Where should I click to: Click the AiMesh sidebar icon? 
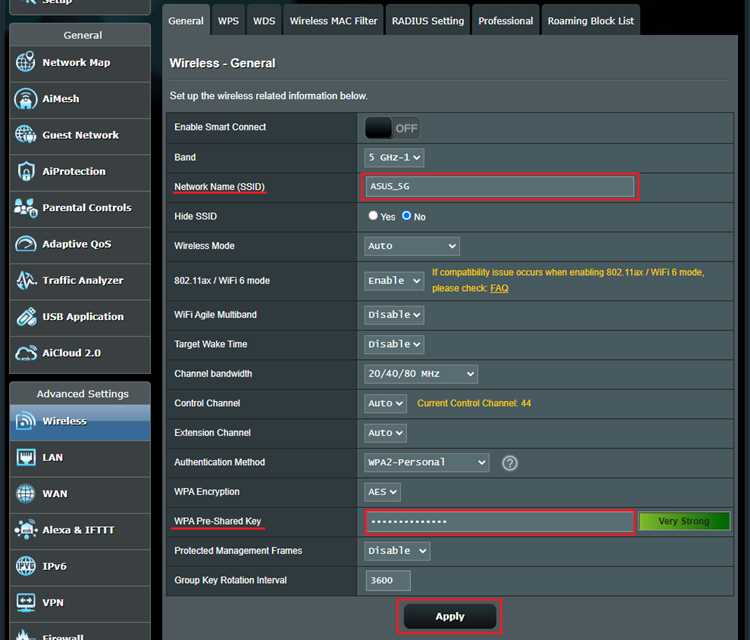[x=25, y=99]
